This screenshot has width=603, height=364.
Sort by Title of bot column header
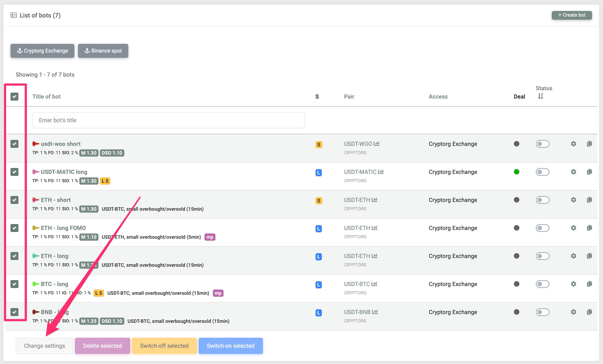click(x=46, y=96)
